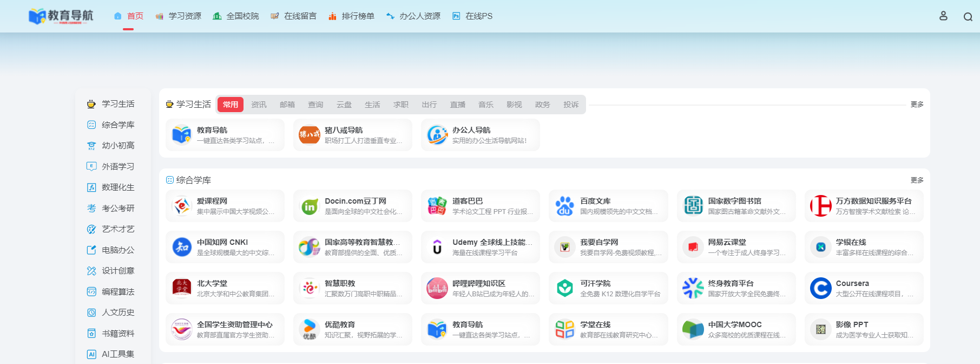
Task: Click the 爱课程网 site icon
Action: [182, 206]
